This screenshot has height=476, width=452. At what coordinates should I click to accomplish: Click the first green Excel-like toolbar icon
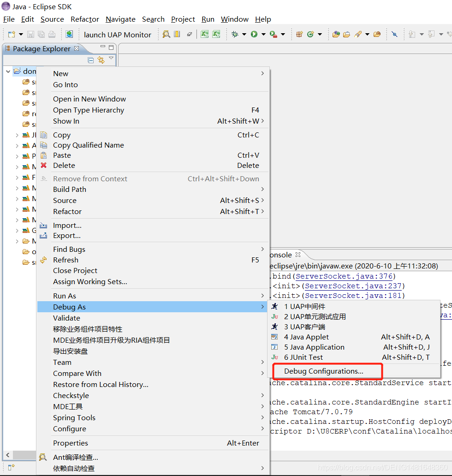pyautogui.click(x=205, y=34)
